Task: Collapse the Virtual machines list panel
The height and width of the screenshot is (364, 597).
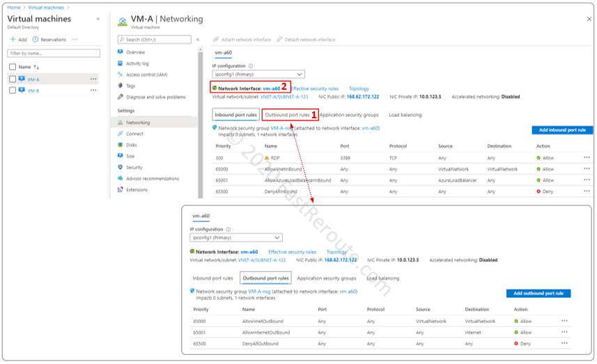Action: point(98,19)
